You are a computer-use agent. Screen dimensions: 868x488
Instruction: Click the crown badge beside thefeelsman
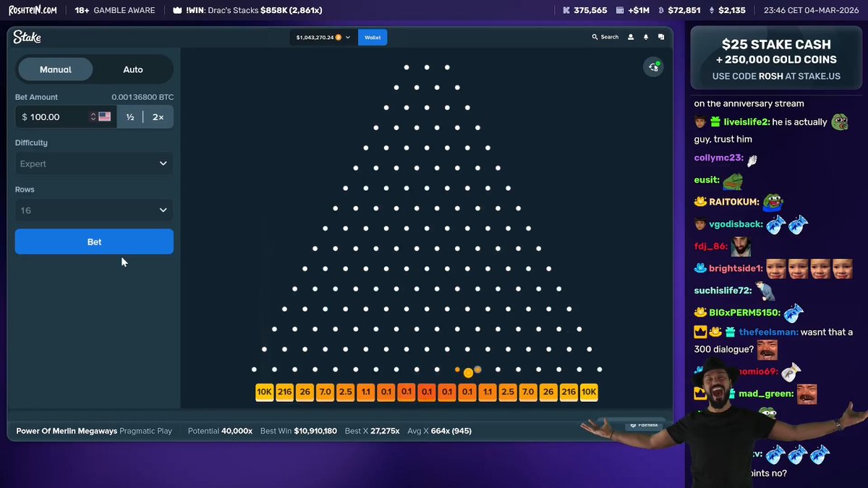click(x=700, y=332)
